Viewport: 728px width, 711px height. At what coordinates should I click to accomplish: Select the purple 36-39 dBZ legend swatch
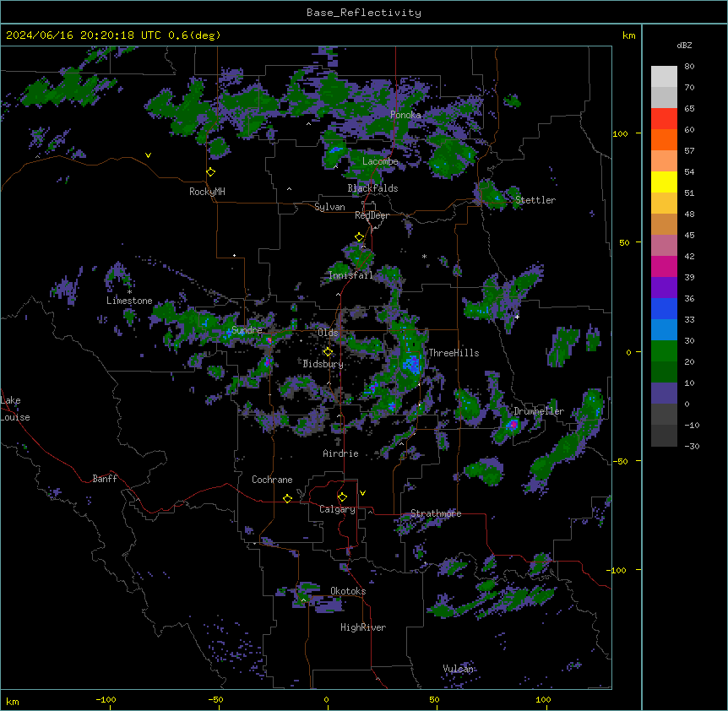pos(664,288)
